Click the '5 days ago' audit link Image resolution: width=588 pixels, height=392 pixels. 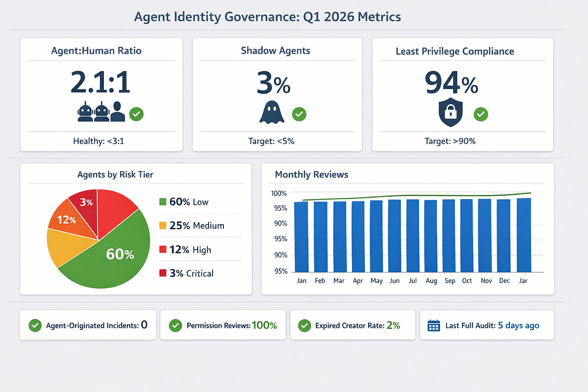tap(519, 325)
